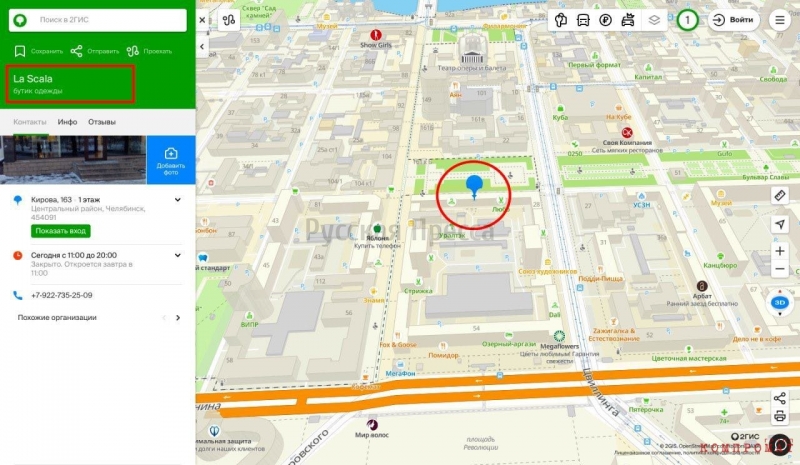Click the Стрижка map label

click(418, 291)
